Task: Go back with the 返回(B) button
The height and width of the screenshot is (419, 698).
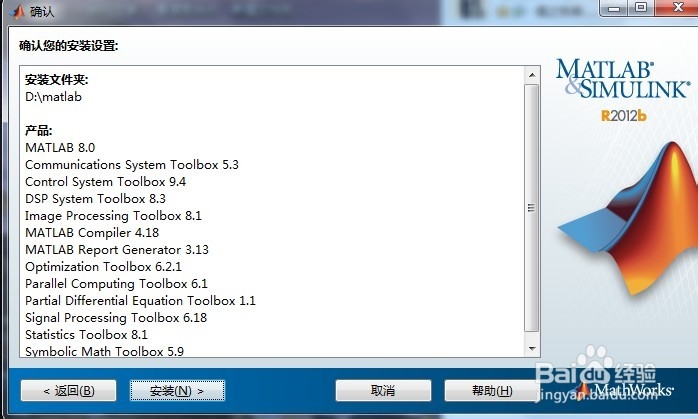Action: (x=69, y=391)
